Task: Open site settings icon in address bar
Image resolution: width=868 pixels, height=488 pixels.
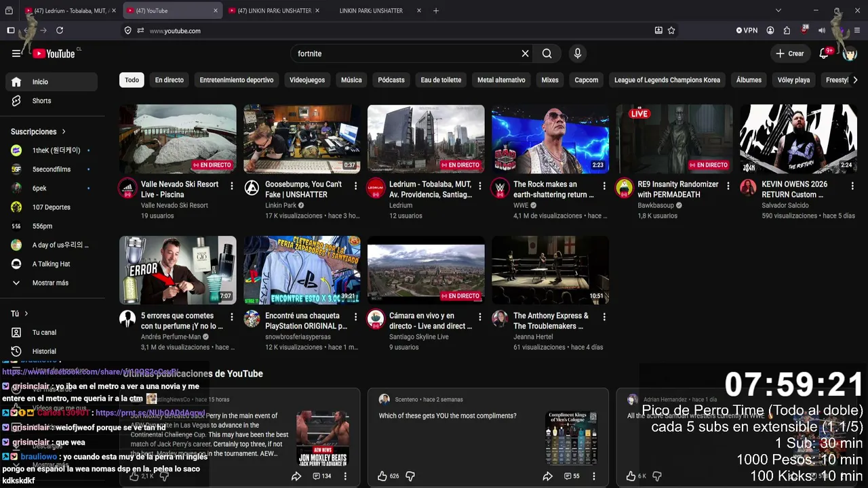Action: point(140,30)
